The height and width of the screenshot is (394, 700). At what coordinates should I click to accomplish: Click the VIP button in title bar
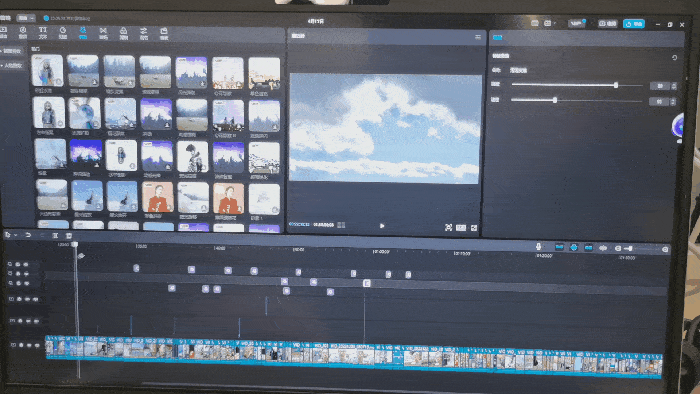coord(576,23)
